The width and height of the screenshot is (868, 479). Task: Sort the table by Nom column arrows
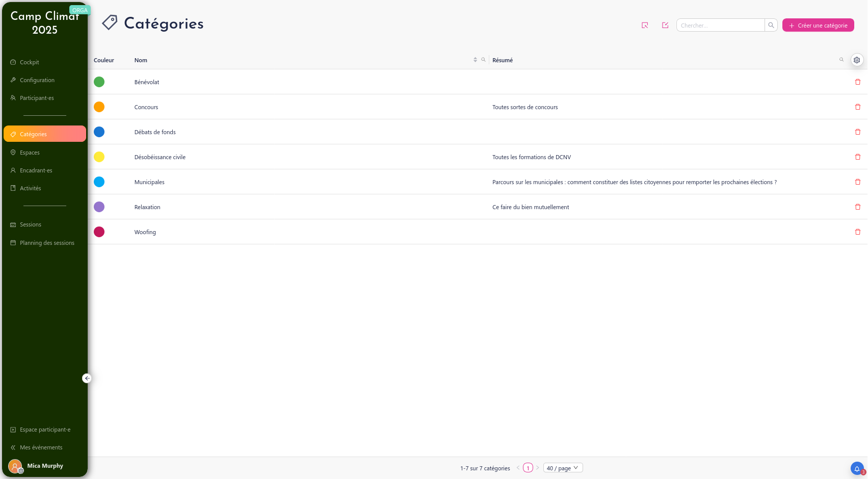pyautogui.click(x=475, y=60)
